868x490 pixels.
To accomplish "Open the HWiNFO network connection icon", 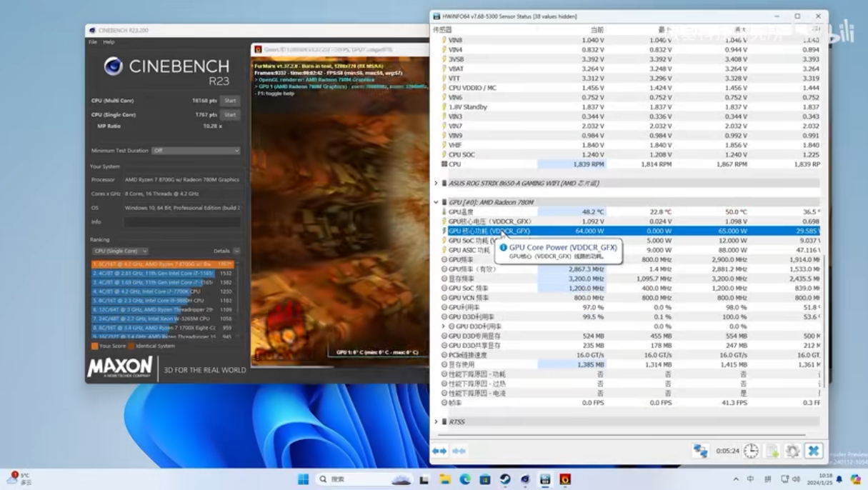I will pyautogui.click(x=700, y=451).
